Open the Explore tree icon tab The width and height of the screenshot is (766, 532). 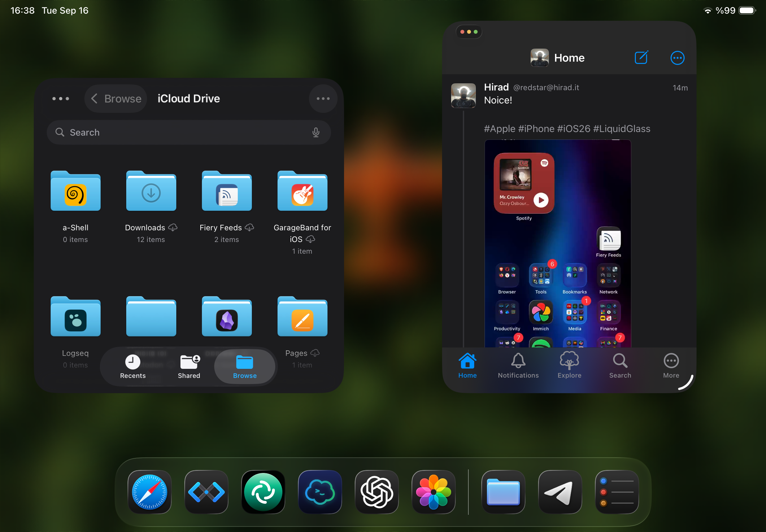(x=569, y=366)
